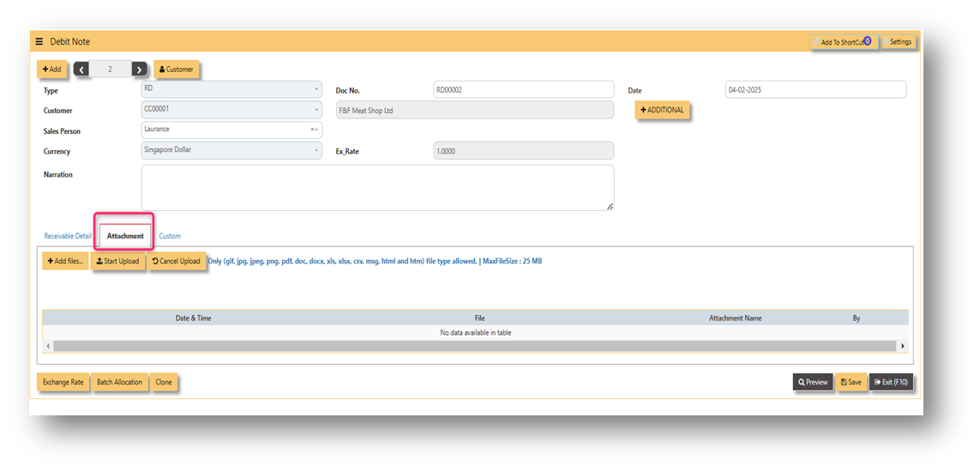Click the attachment table horizontal scrollbar track
Image resolution: width=980 pixels, height=472 pixels.
[x=475, y=346]
